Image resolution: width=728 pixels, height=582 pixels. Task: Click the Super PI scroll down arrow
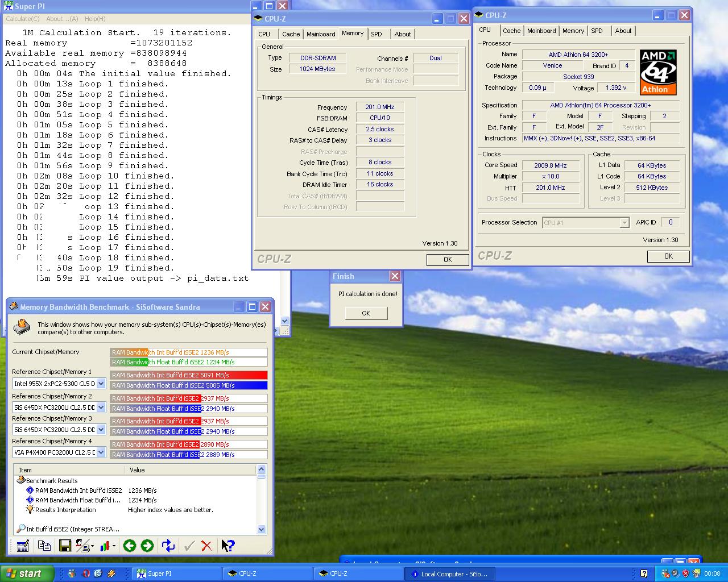[285, 321]
